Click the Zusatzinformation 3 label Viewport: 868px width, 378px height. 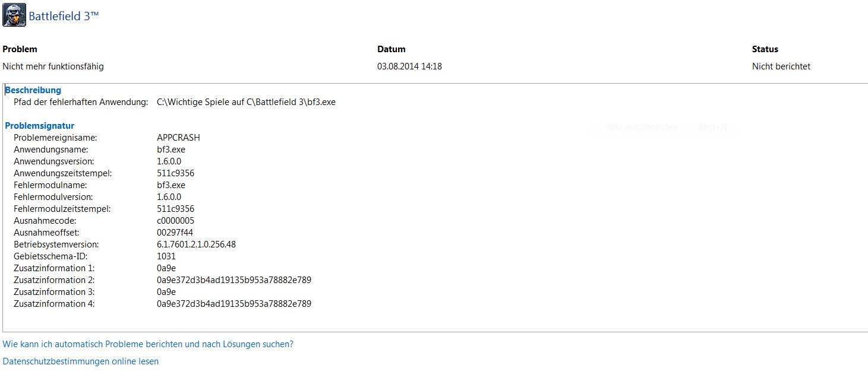[x=54, y=292]
